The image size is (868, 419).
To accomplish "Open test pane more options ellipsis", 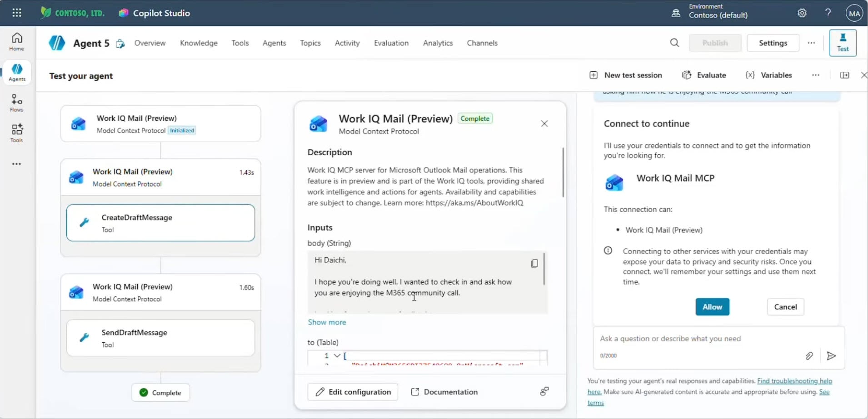I will [816, 75].
